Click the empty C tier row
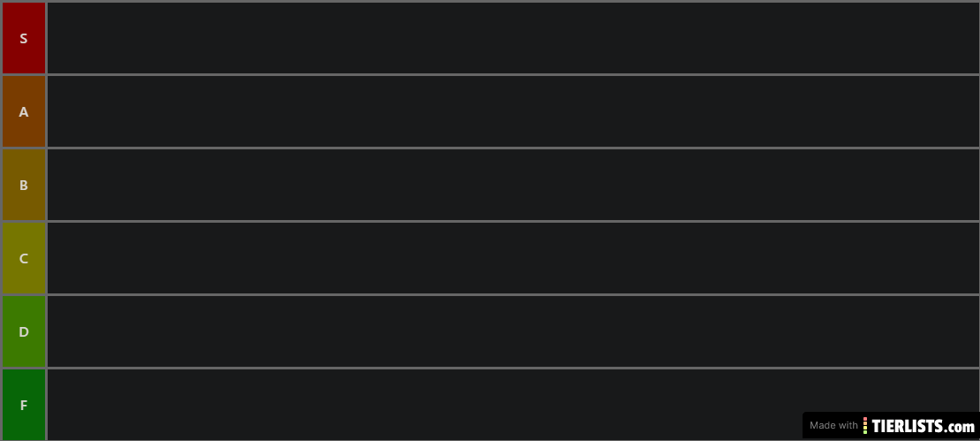This screenshot has height=441, width=980. [x=512, y=258]
